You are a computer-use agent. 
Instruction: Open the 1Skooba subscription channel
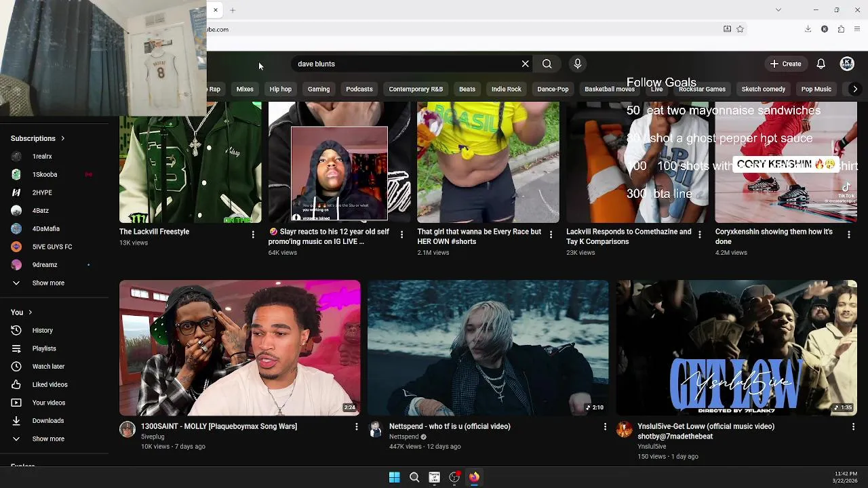[x=45, y=174]
